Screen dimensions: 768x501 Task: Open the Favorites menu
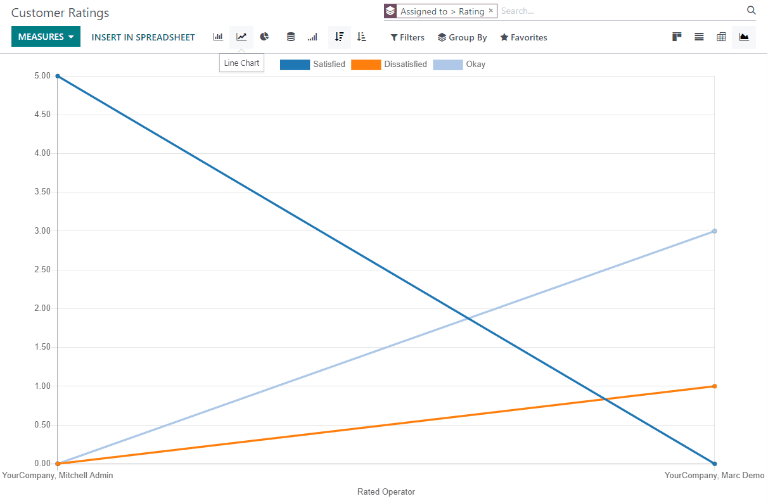(523, 37)
